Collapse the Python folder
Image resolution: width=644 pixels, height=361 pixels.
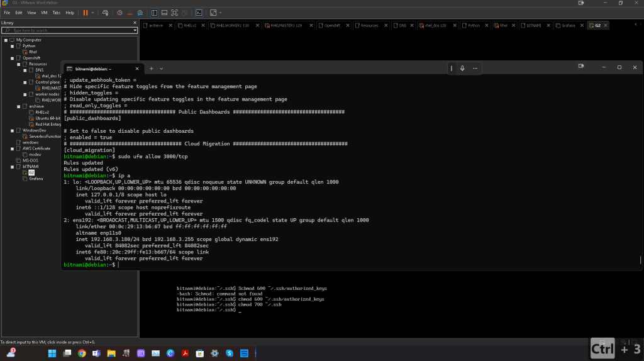pos(13,46)
